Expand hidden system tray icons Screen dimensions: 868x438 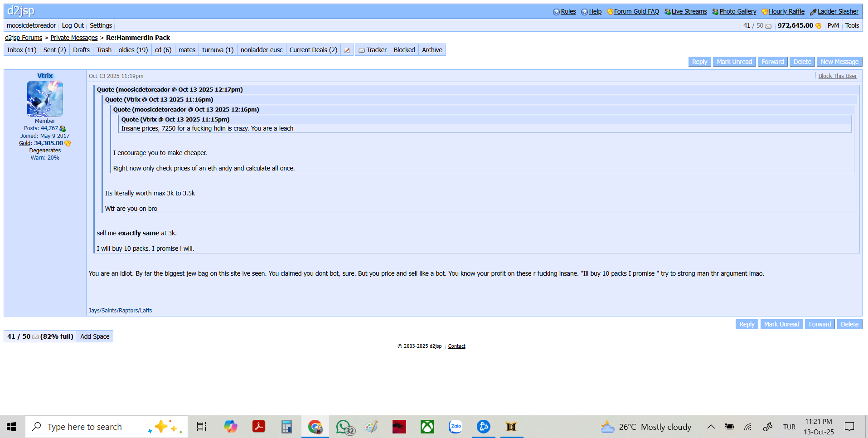(711, 427)
